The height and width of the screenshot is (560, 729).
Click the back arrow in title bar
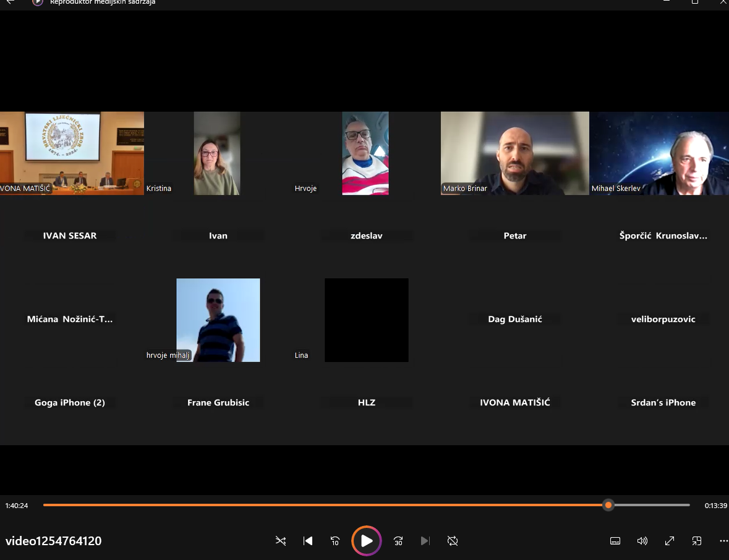coord(10,2)
